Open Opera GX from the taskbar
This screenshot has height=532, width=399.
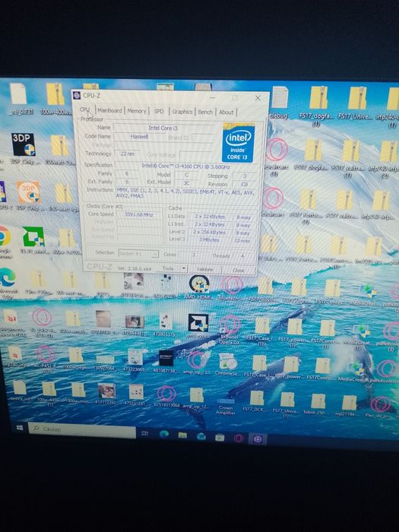click(x=238, y=438)
